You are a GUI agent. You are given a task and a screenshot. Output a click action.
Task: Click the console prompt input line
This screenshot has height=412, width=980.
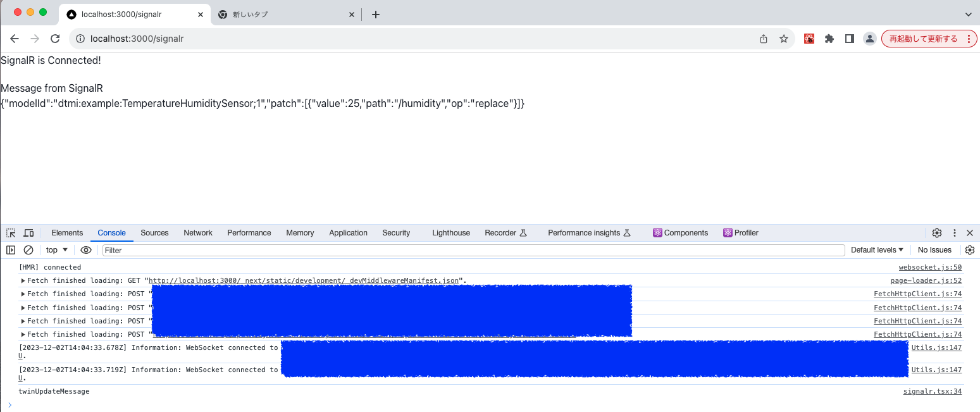493,404
